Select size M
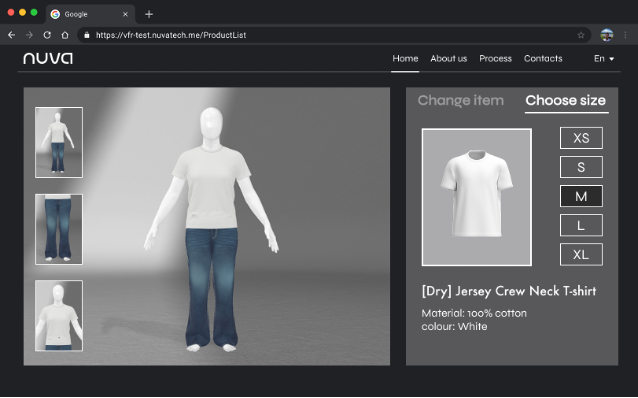This screenshot has height=398, width=638. (581, 196)
